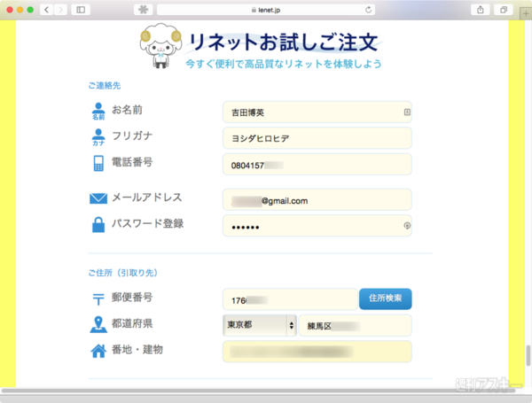Click the postal mark icon beside 郵便番号

pyautogui.click(x=98, y=299)
